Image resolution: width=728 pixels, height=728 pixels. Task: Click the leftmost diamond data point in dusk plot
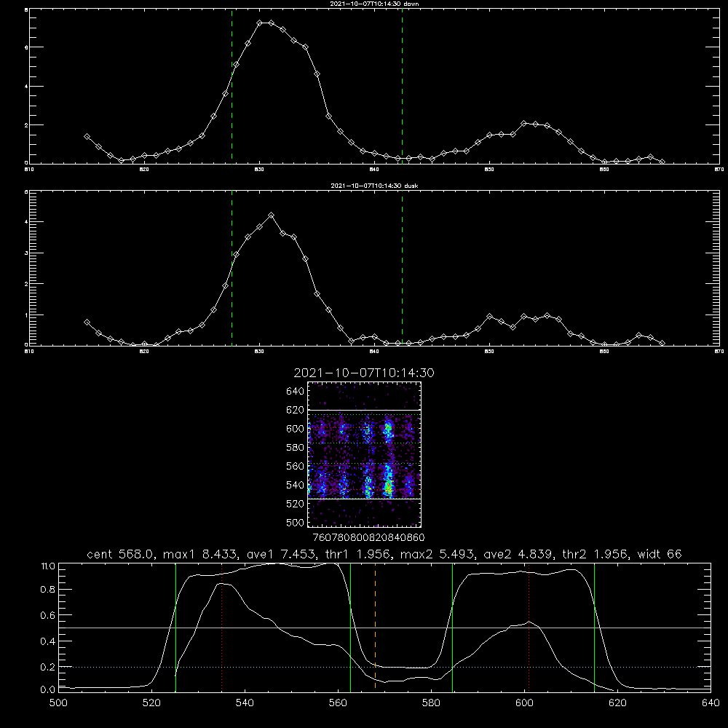pyautogui.click(x=87, y=322)
